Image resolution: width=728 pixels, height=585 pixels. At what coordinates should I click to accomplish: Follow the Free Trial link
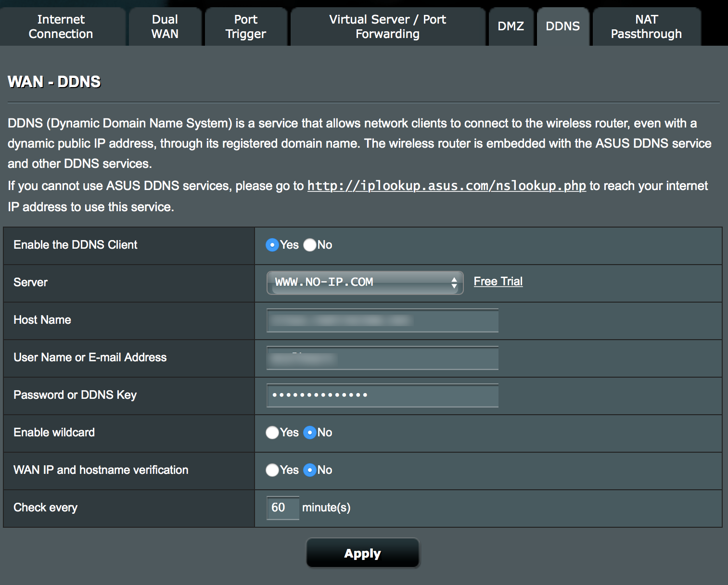[x=498, y=281]
